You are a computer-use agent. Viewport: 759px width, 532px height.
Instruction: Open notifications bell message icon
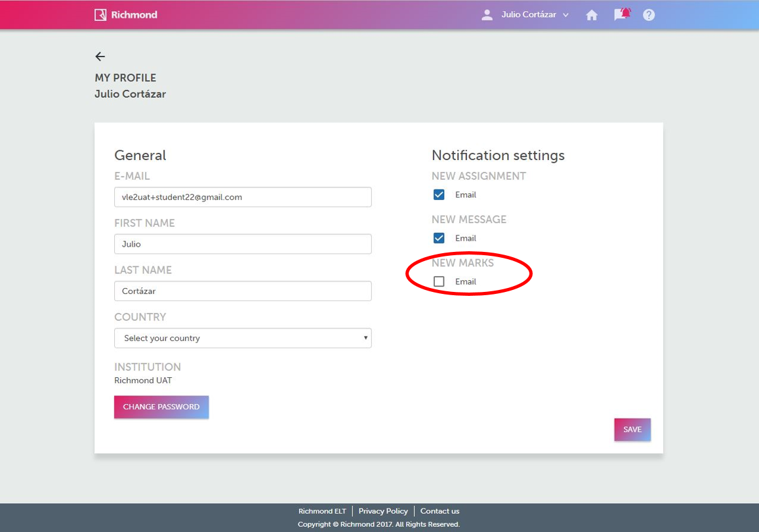click(x=621, y=14)
